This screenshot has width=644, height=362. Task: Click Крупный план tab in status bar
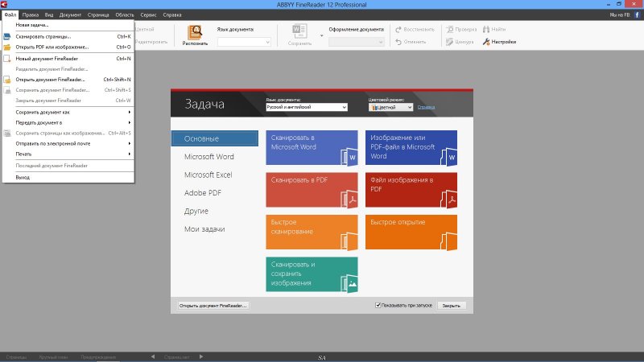(53, 357)
